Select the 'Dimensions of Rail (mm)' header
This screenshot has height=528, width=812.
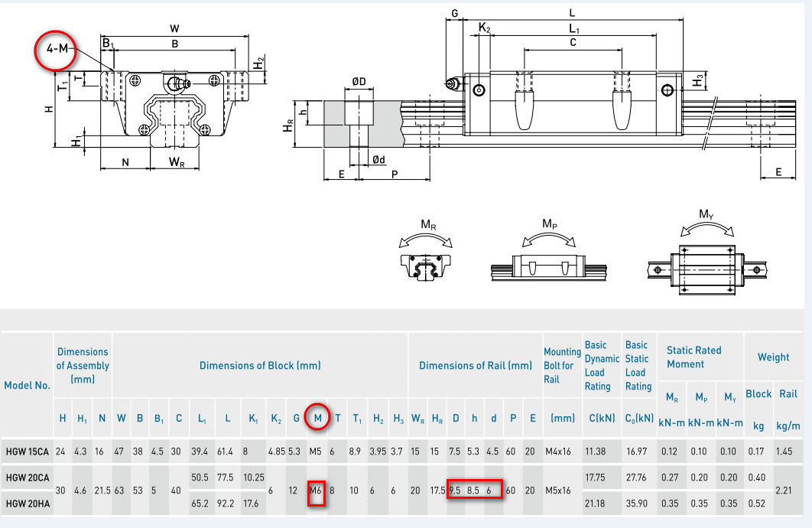(476, 365)
